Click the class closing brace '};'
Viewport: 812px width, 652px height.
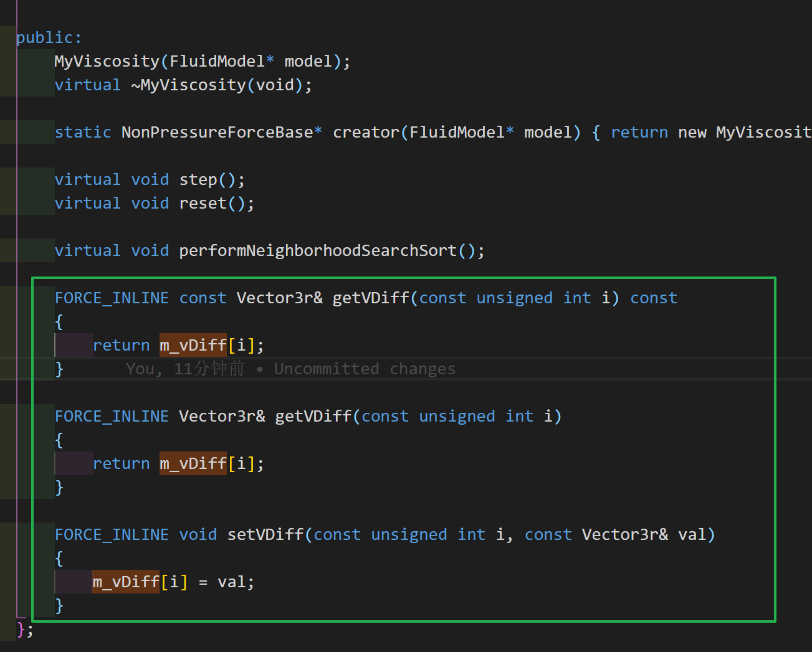pyautogui.click(x=25, y=629)
